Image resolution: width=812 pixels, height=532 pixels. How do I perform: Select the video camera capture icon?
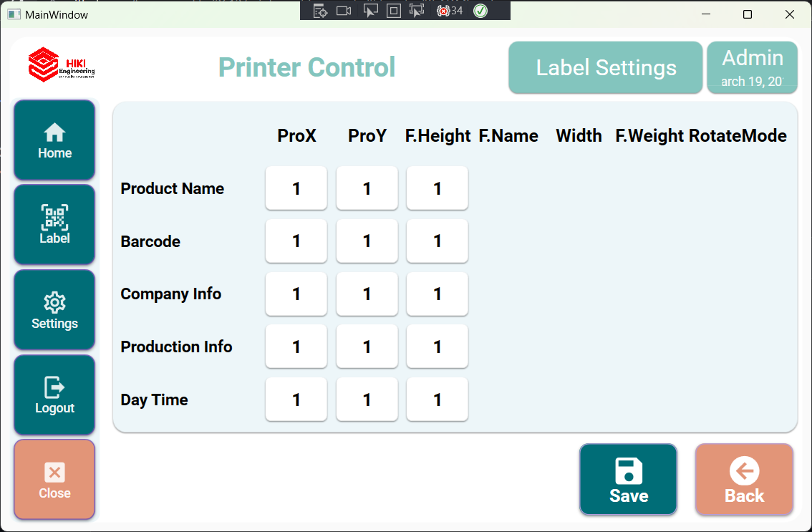(343, 10)
